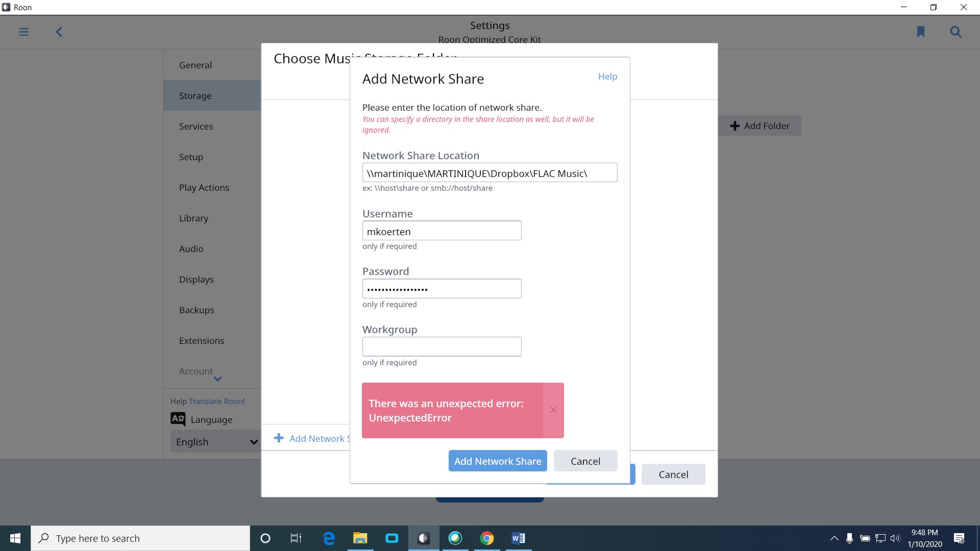This screenshot has height=551, width=980.
Task: Click the Add Network Share button
Action: (x=497, y=461)
